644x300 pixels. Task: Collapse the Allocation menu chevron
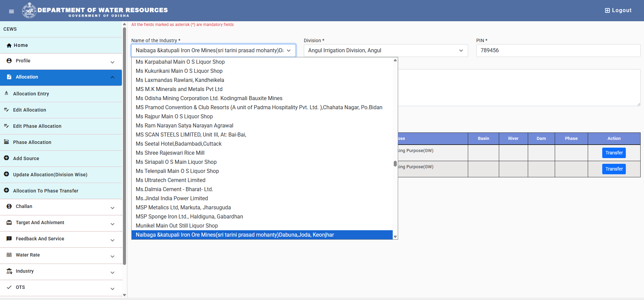pyautogui.click(x=112, y=77)
